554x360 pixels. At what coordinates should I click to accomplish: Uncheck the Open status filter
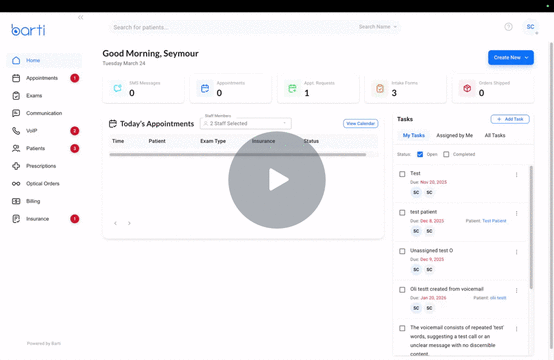click(x=420, y=154)
